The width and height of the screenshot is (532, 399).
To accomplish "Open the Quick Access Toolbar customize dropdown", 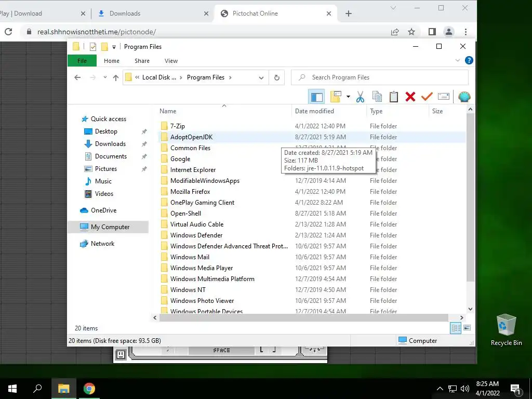I will pyautogui.click(x=114, y=47).
